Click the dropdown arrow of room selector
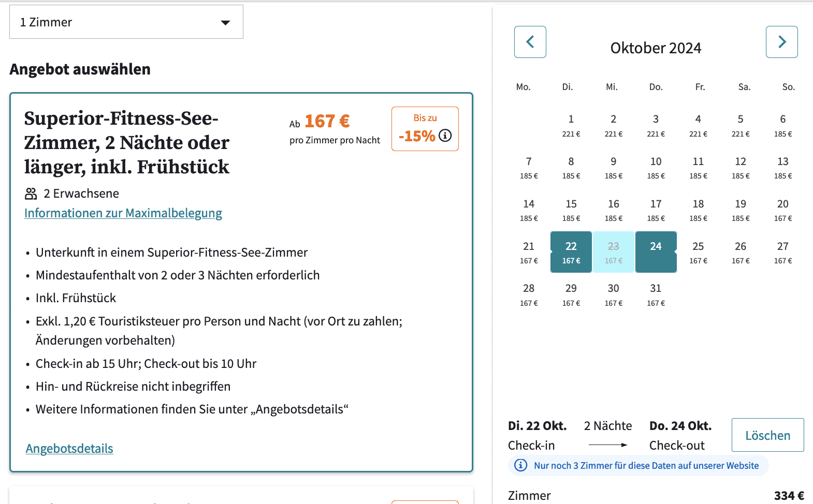This screenshot has width=813, height=504. (x=225, y=22)
